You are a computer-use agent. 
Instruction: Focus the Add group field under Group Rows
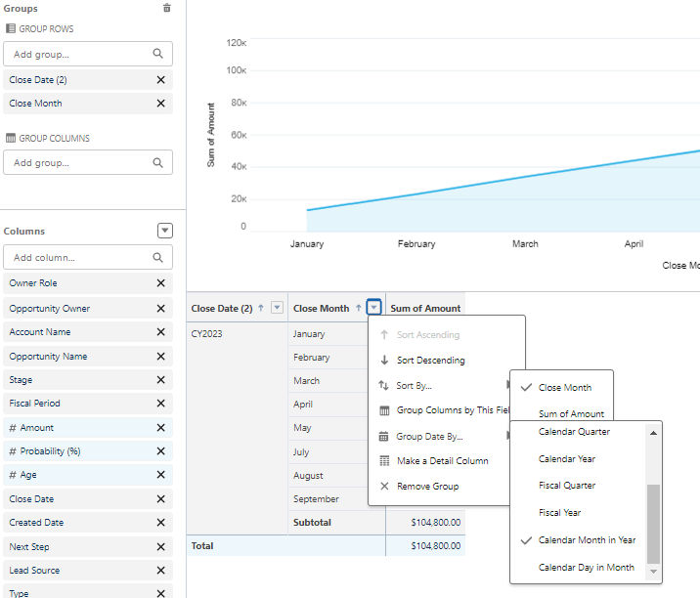(x=80, y=55)
